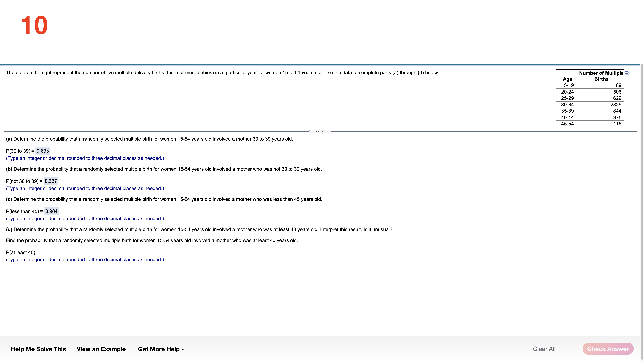Open View an Example
This screenshot has width=644, height=362.
101,349
